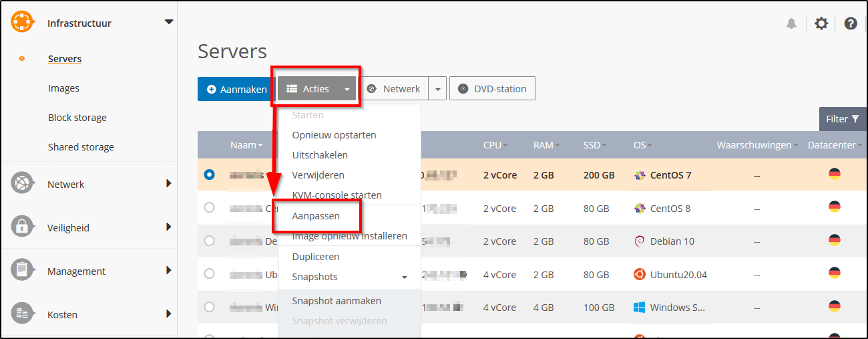Viewport: 868px width, 339px height.
Task: Click the Kosten coins icon
Action: coord(22,314)
